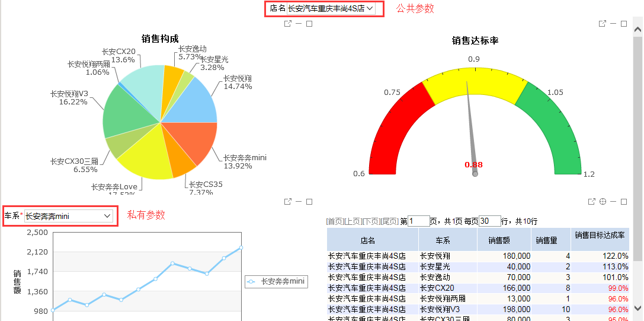This screenshot has width=644, height=321.
Task: Click the 122.0% achievement rate cell
Action: (x=600, y=256)
